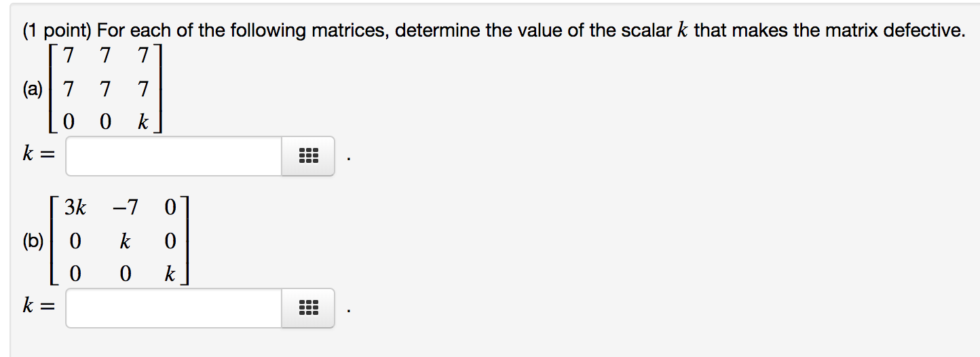Image resolution: width=980 pixels, height=357 pixels.
Task: Open equation editor for part (b) answer
Action: 308,308
